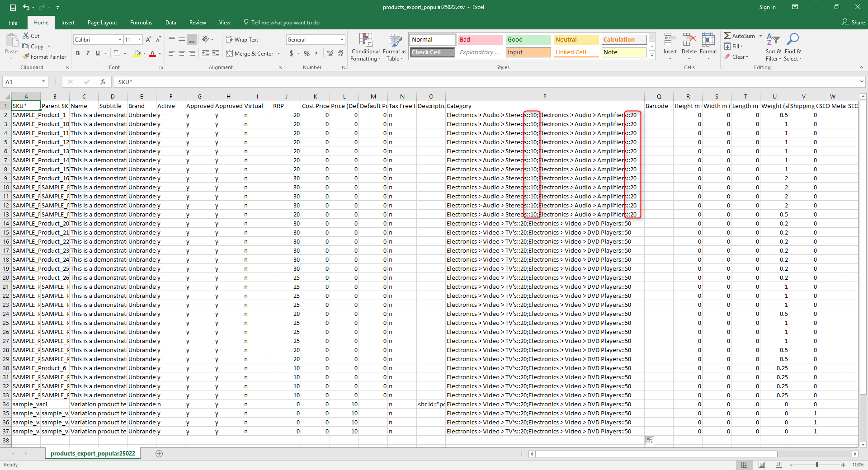Apply the Neutral cell style

tap(576, 40)
